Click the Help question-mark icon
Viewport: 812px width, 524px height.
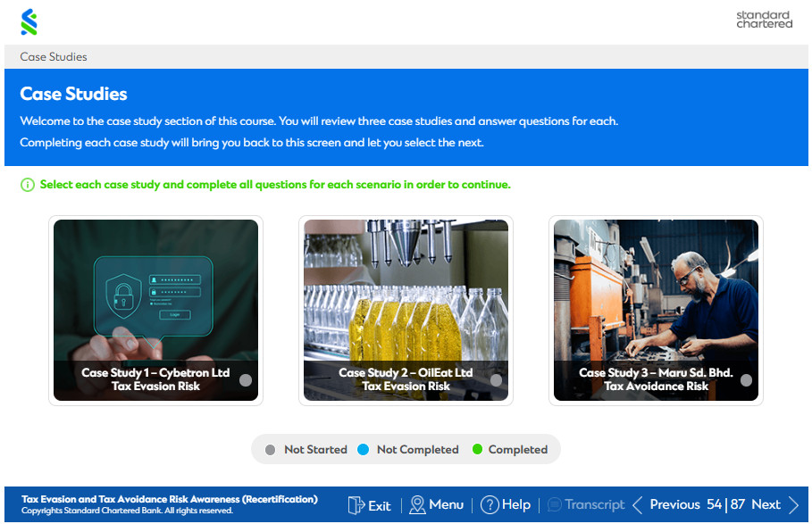click(x=490, y=505)
